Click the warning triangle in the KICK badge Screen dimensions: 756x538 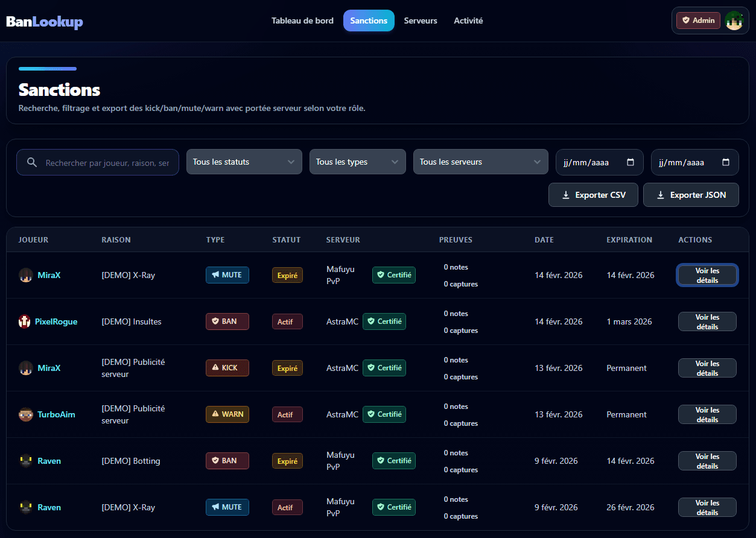(x=217, y=368)
